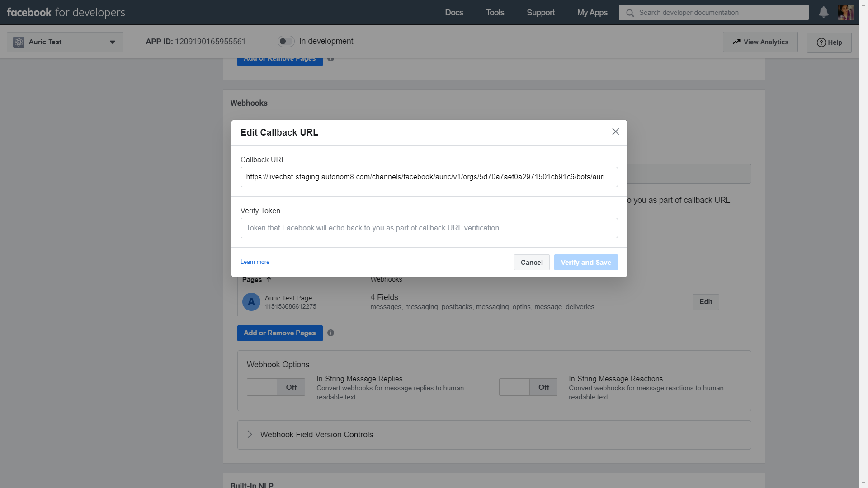Click the Webhooks section heading
Screen dimensions: 868x488
pyautogui.click(x=249, y=103)
